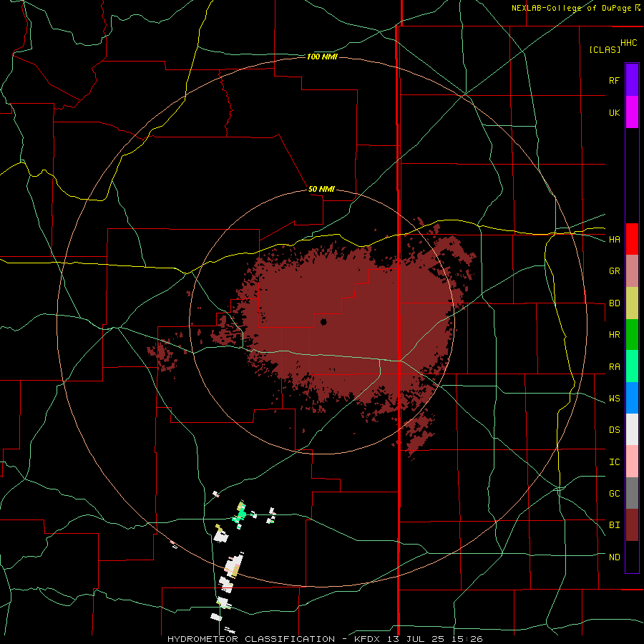Click the 15:26 timestamp

click(x=466, y=639)
